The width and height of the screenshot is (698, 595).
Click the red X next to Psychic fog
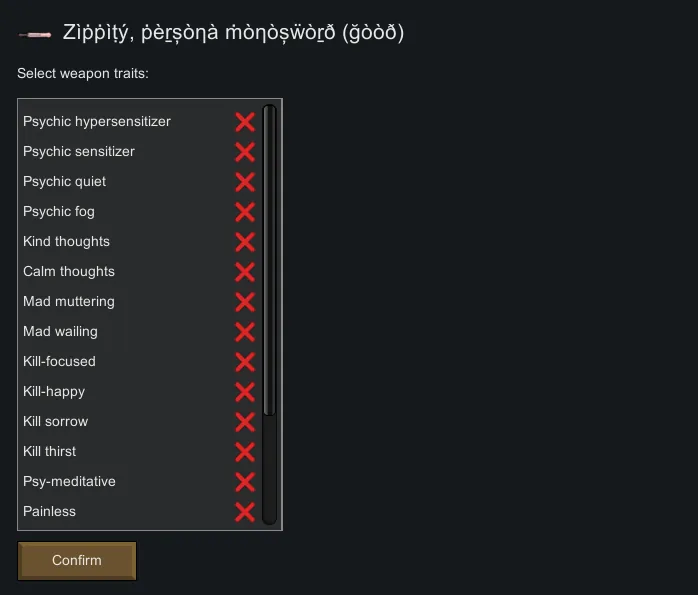[x=245, y=212]
